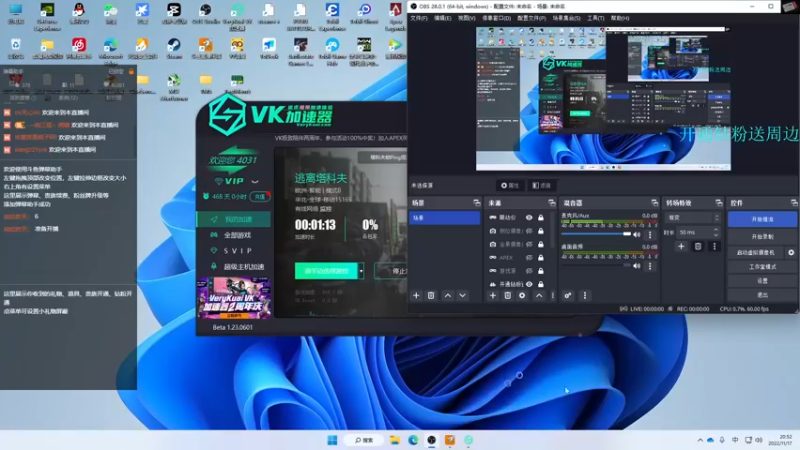Toggle the lock on the APEX source
Screen dimensions: 800x450
[x=541, y=258]
